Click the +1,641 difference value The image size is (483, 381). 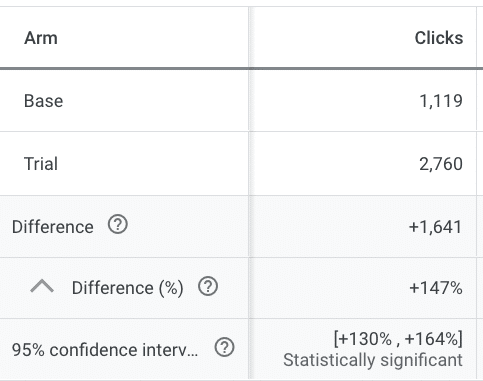click(435, 227)
